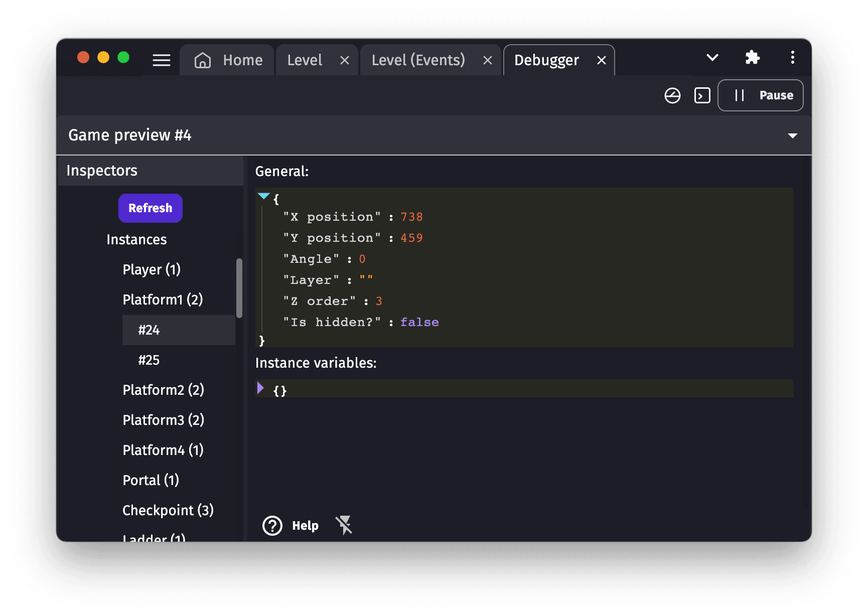Click the Help question mark icon

coord(272,526)
